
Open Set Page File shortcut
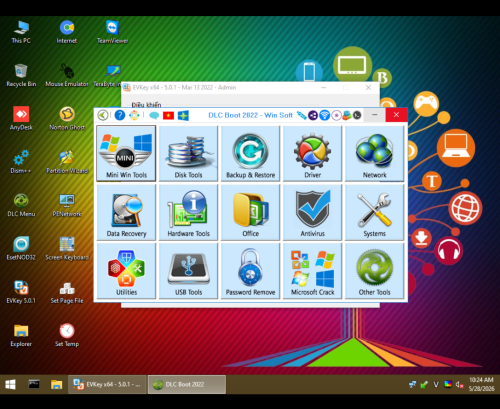(x=67, y=292)
